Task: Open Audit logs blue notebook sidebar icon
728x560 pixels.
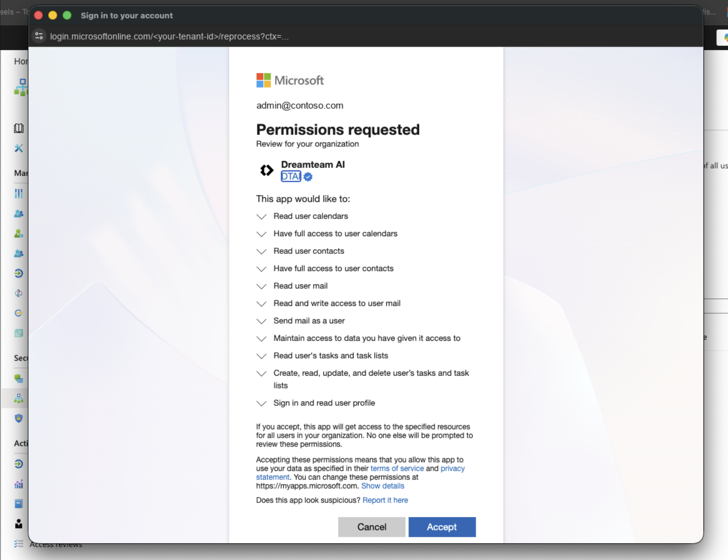Action: (19, 504)
